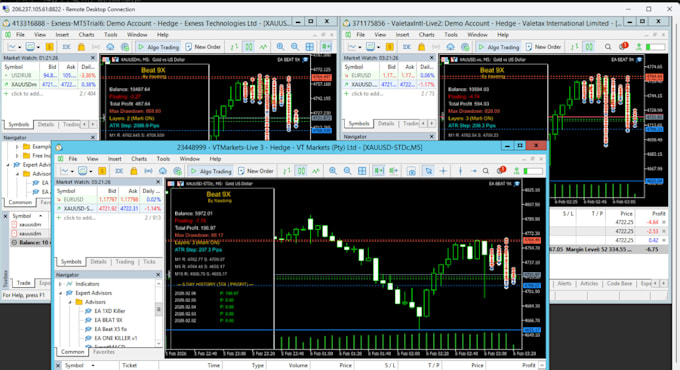The image size is (680, 370).
Task: Open Charts menu in VT Markets window
Action: (x=139, y=159)
